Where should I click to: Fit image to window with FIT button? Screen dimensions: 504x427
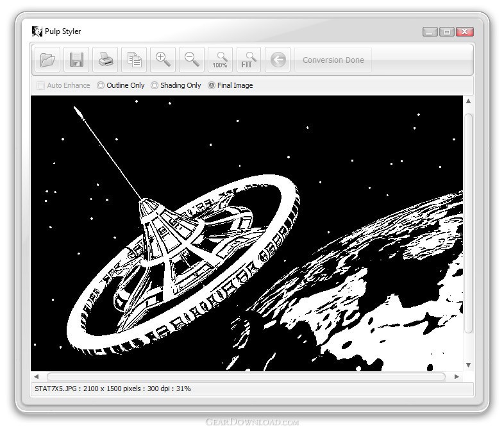point(248,60)
